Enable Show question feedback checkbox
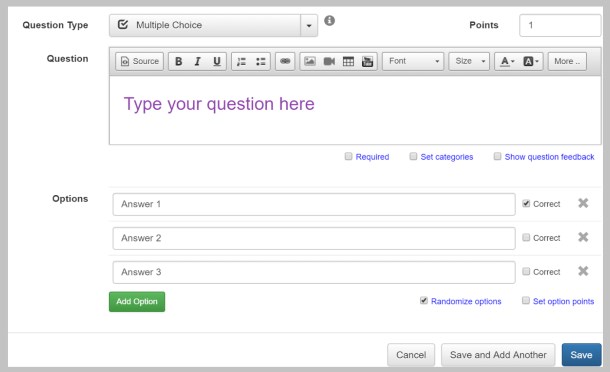Screen dimensions: 610x372 coord(497,156)
